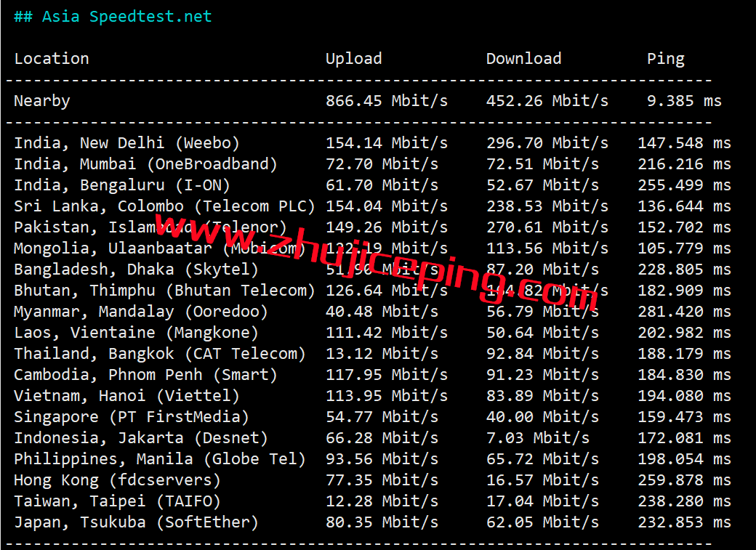Click Mumbai upload 72.70 Mbit/s
Image resolution: width=756 pixels, height=550 pixels.
pos(382,164)
